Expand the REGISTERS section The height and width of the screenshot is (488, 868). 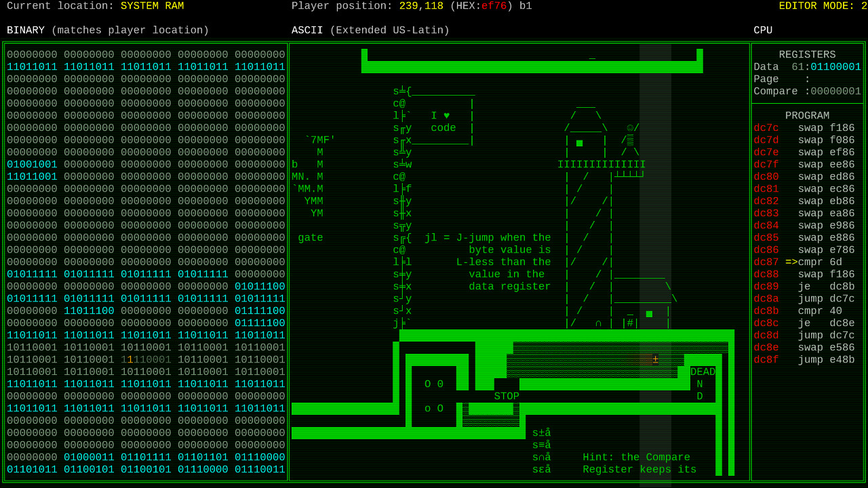point(807,54)
